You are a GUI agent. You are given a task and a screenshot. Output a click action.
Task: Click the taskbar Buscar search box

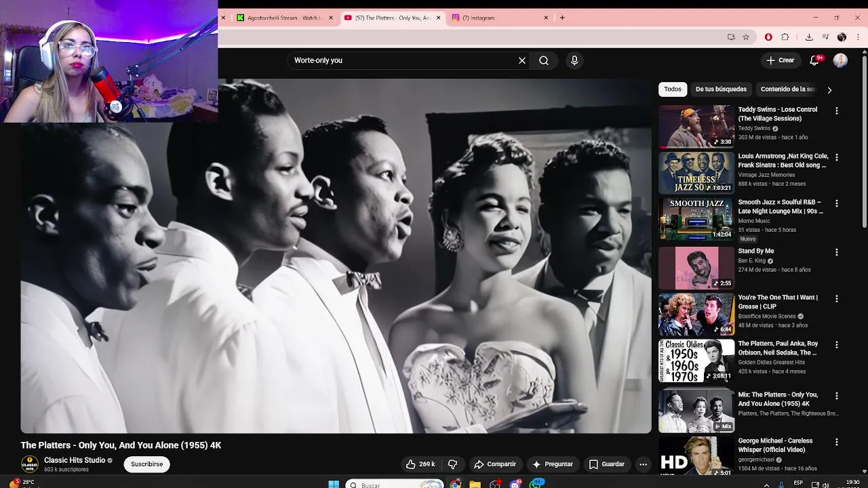click(395, 485)
